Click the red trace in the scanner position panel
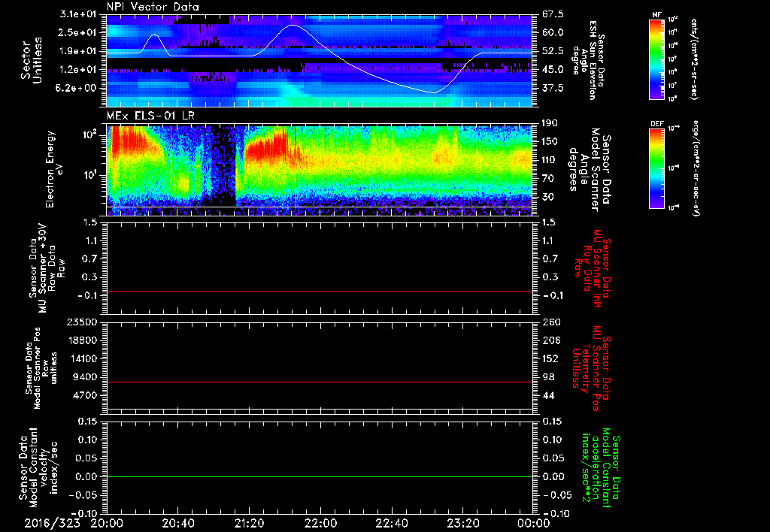The image size is (770, 532). (x=320, y=382)
